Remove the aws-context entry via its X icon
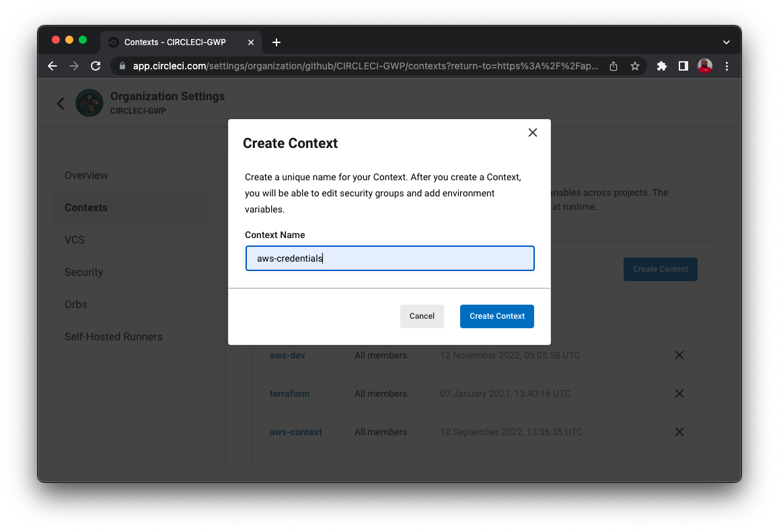The height and width of the screenshot is (532, 779). coord(679,432)
